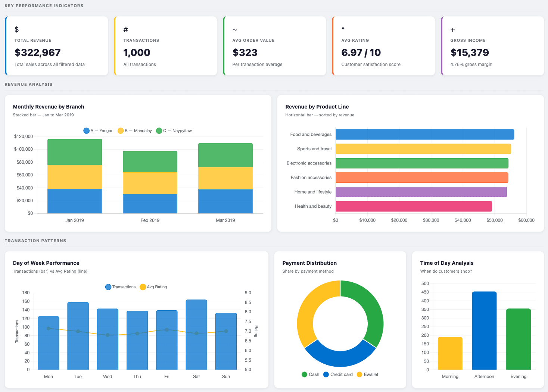Collapse the Transaction Patterns section
The height and width of the screenshot is (392, 548).
(x=35, y=241)
